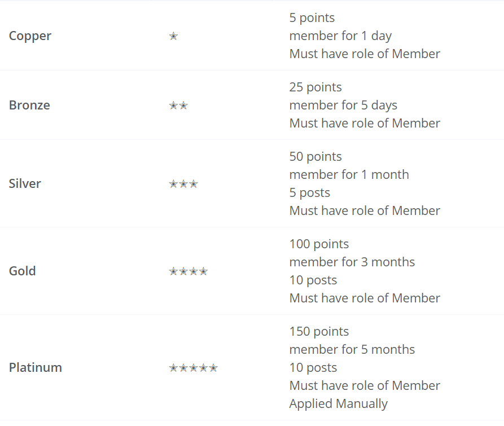This screenshot has height=426, width=504.
Task: Click the Platinum rank label
Action: (x=36, y=367)
